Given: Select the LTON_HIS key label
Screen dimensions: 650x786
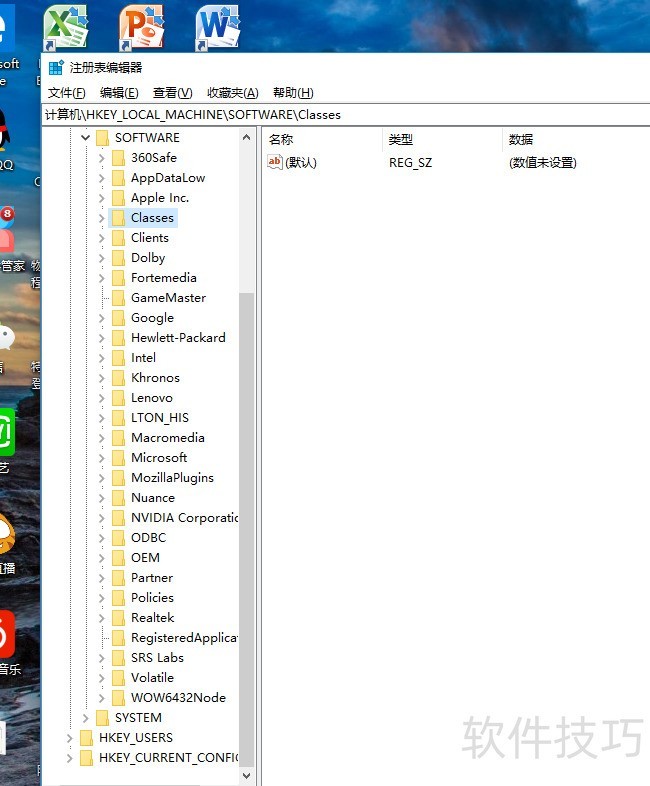Looking at the screenshot, I should [x=159, y=418].
